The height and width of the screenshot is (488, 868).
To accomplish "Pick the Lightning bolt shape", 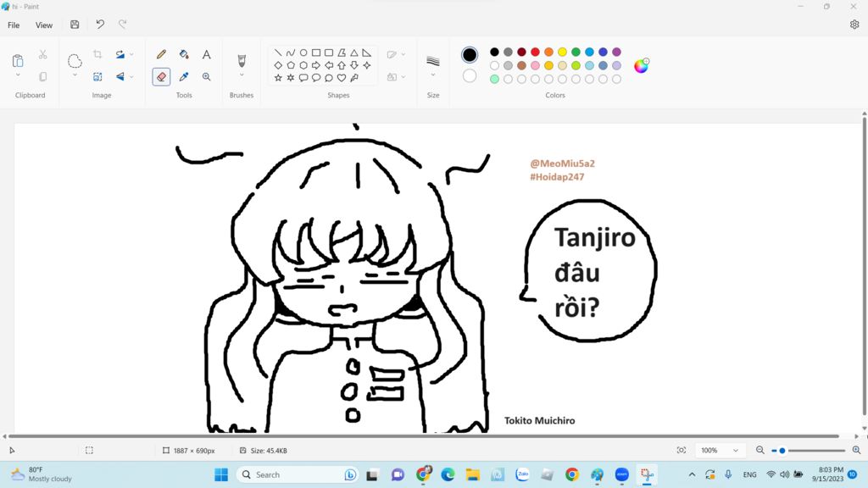I will click(354, 78).
